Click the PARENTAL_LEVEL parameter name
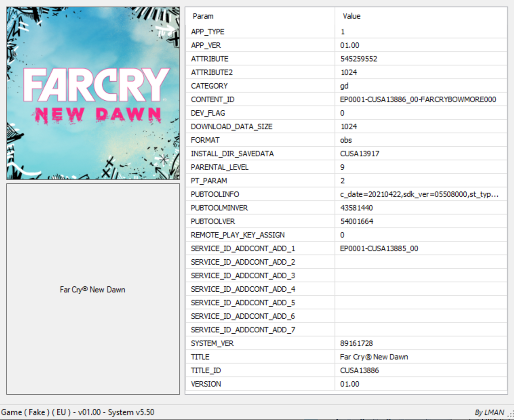Screen dimensions: 514x420 click(220, 167)
